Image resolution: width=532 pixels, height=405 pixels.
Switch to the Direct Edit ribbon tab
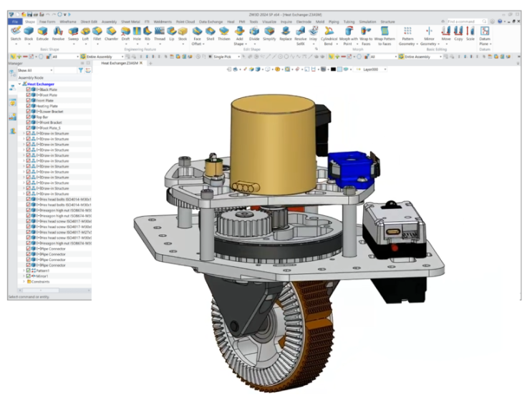[x=89, y=21]
